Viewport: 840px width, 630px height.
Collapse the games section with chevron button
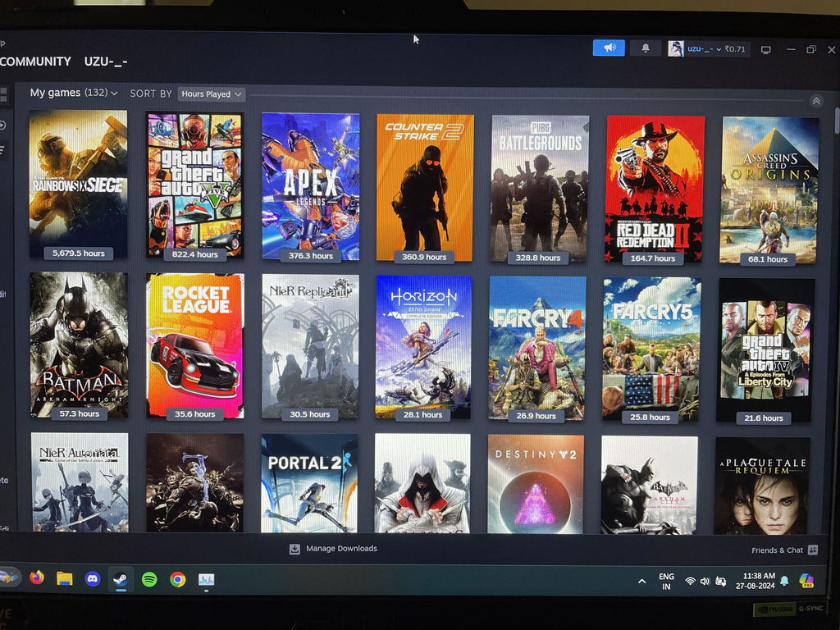[x=816, y=101]
